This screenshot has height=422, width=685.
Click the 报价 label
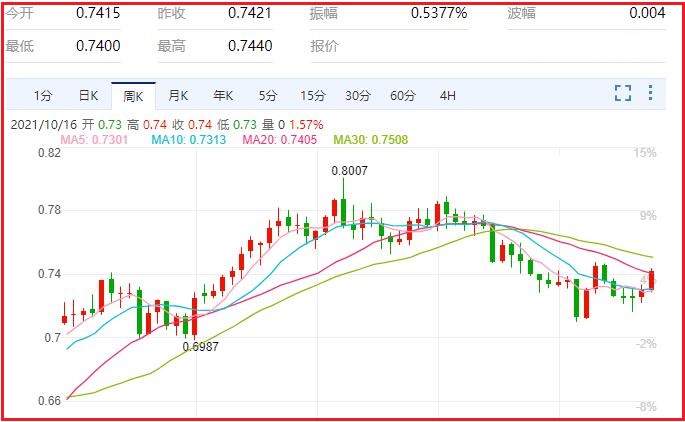point(324,46)
